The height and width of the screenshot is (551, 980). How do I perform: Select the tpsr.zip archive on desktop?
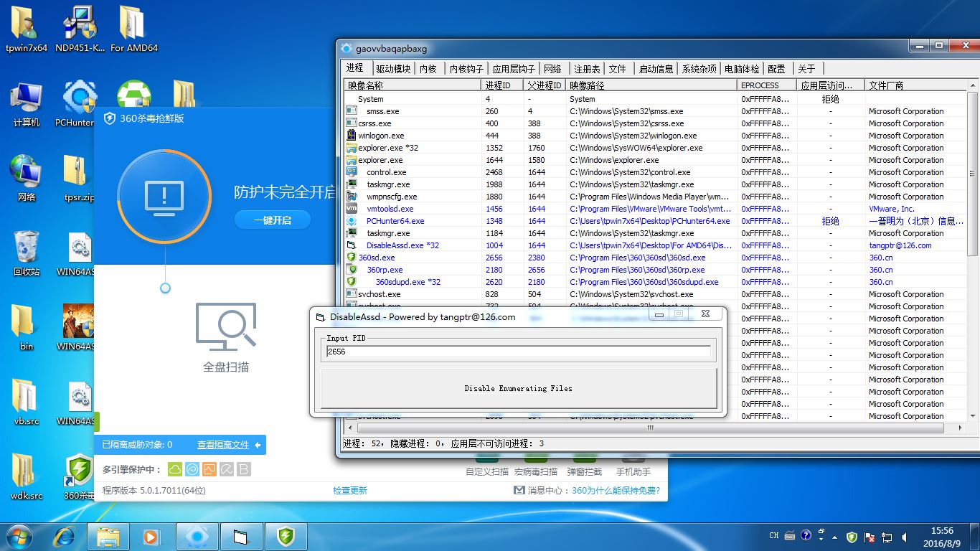click(x=80, y=178)
